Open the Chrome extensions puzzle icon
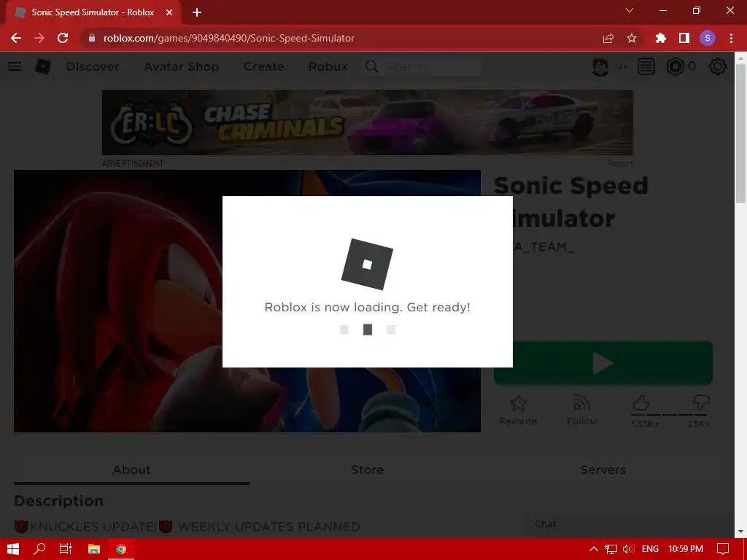The image size is (747, 560). coord(660,38)
